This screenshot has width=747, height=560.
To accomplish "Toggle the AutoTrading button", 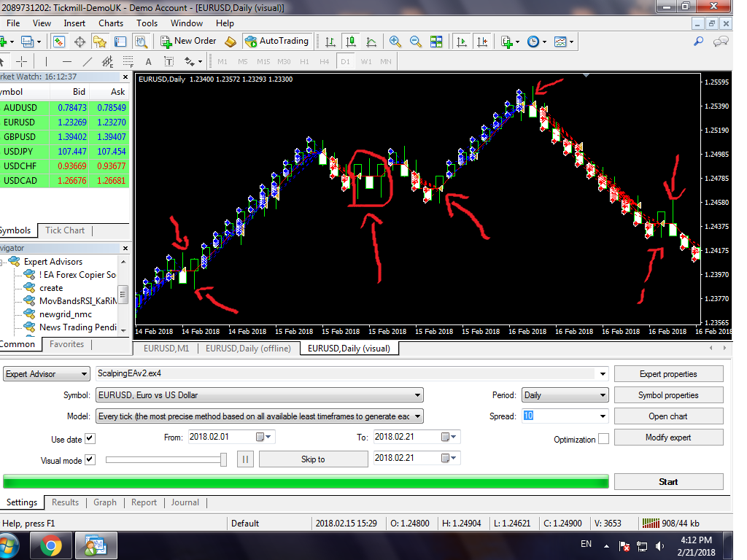I will 279,42.
